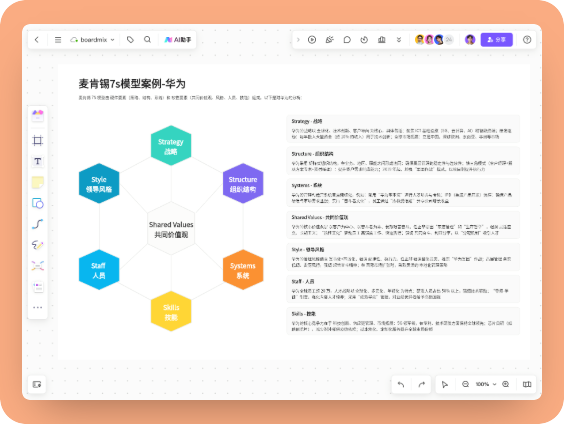Viewport: 565px width, 424px height.
Task: Click the purple 分享 share button
Action: 497,40
